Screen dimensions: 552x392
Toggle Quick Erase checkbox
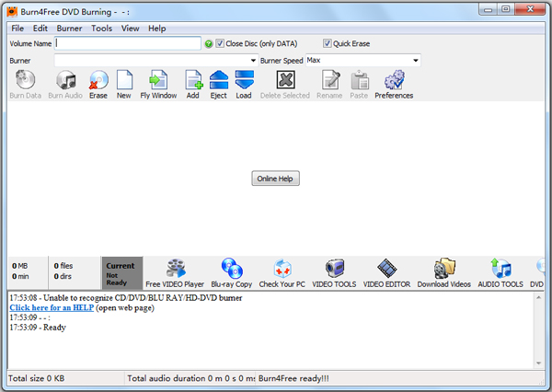tap(327, 43)
